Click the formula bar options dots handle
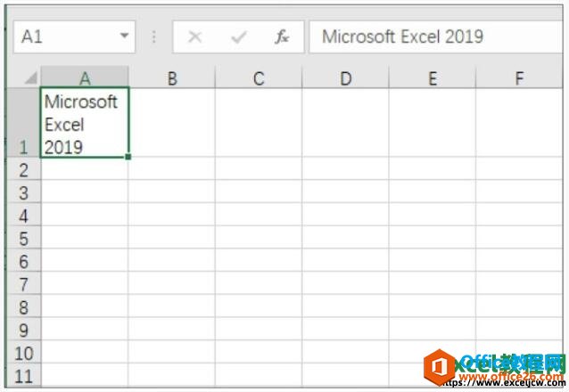Image resolution: width=569 pixels, height=392 pixels. pos(154,37)
